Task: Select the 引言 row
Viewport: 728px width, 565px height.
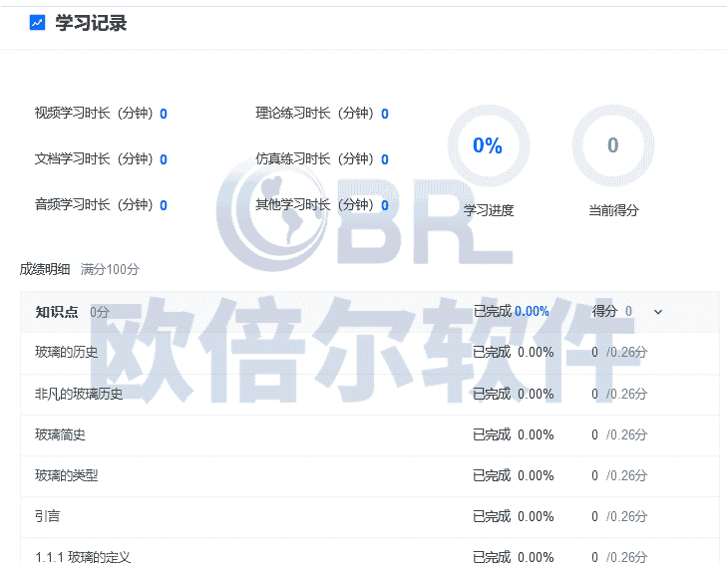Action: [48, 516]
